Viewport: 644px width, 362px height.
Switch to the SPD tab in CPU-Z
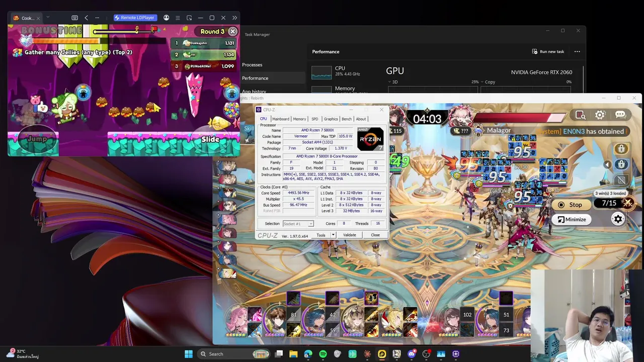point(315,119)
